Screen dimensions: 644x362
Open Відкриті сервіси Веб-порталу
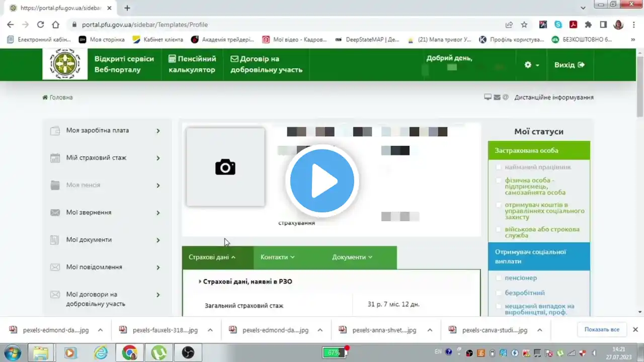tap(124, 64)
